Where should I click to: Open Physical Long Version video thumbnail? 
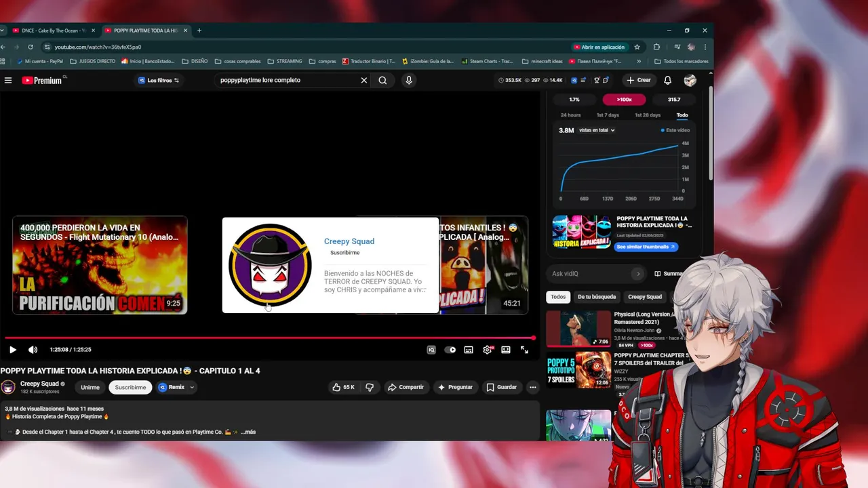coord(578,329)
